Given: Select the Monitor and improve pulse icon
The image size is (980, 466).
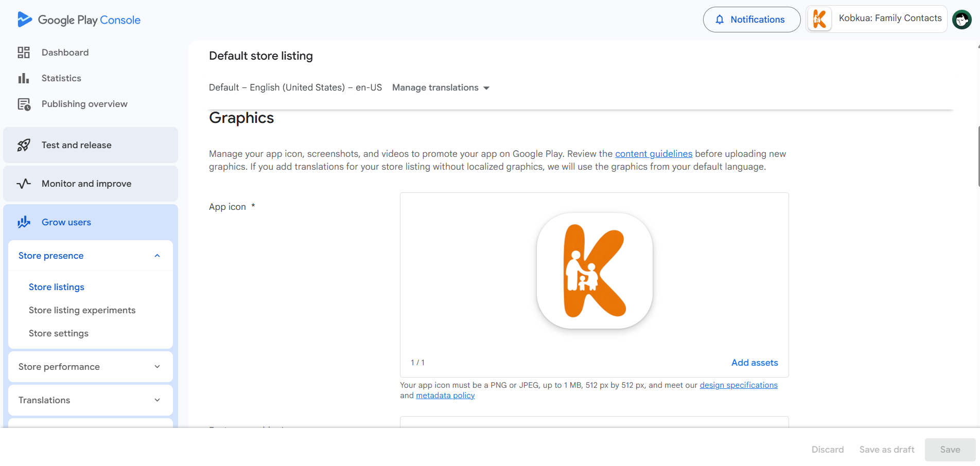Looking at the screenshot, I should tap(23, 183).
